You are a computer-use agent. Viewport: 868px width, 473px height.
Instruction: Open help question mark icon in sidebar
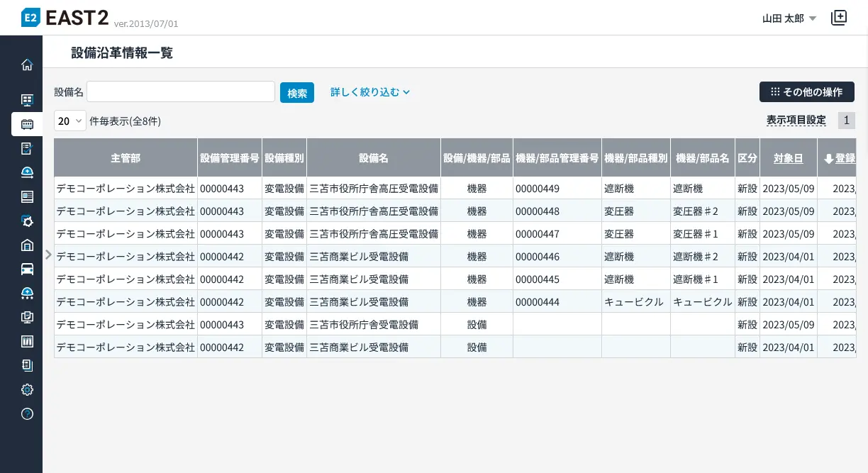tap(27, 413)
